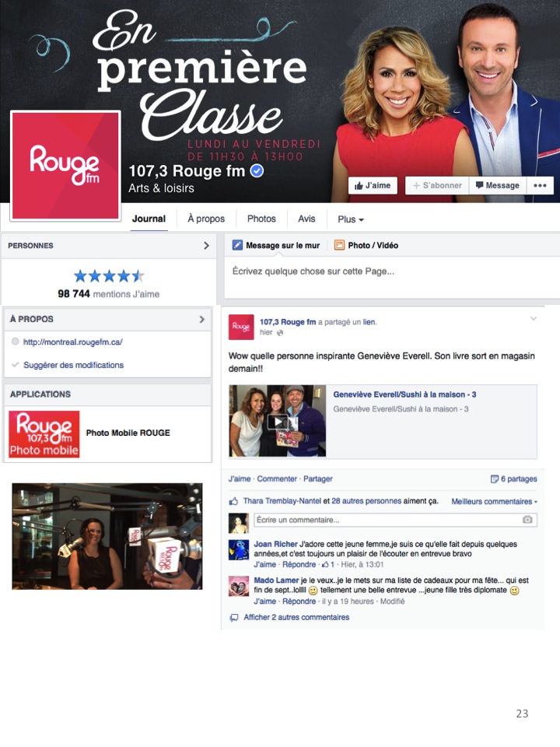This screenshot has height=747, width=560.
Task: Open the Plus dropdown menu
Action: click(351, 219)
